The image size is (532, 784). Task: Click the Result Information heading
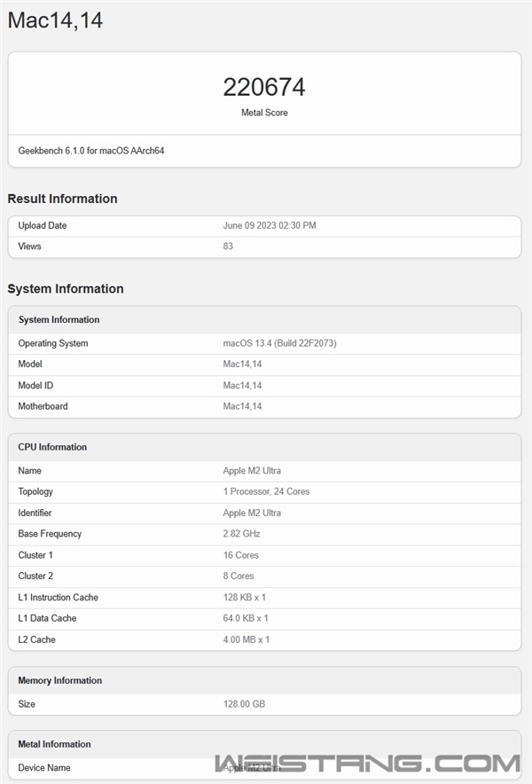click(62, 199)
